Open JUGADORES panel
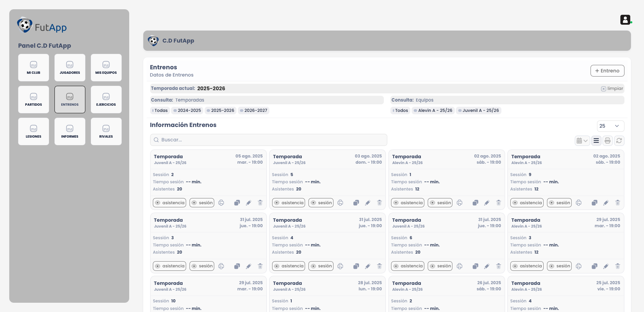This screenshot has width=644, height=312. pyautogui.click(x=70, y=68)
